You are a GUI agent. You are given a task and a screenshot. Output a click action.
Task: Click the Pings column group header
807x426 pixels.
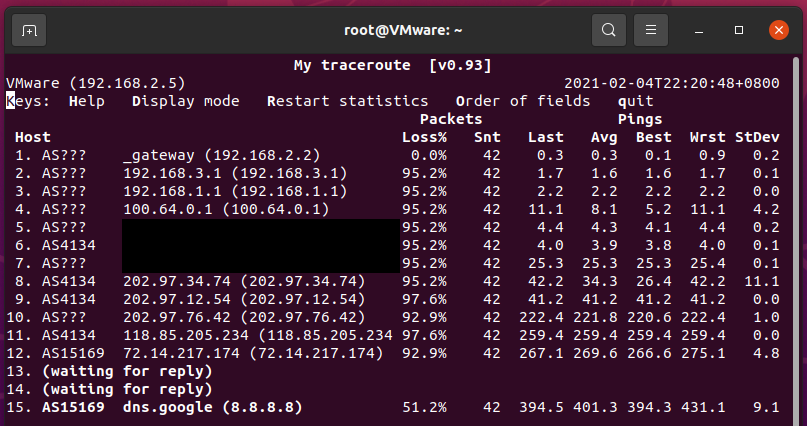click(640, 119)
